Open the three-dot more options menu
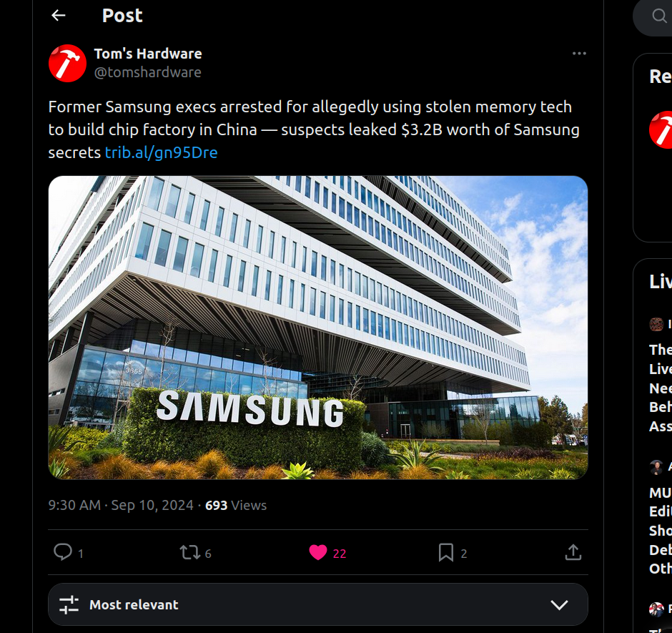This screenshot has height=633, width=672. [579, 54]
